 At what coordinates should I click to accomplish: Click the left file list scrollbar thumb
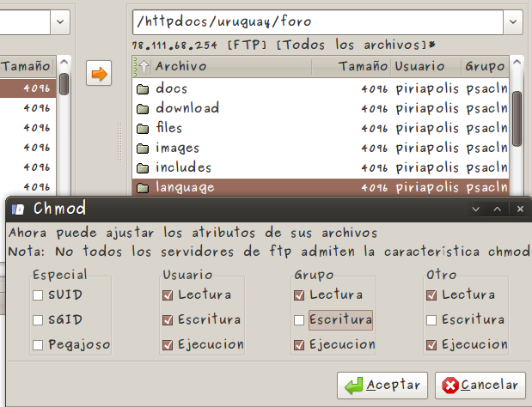(64, 83)
